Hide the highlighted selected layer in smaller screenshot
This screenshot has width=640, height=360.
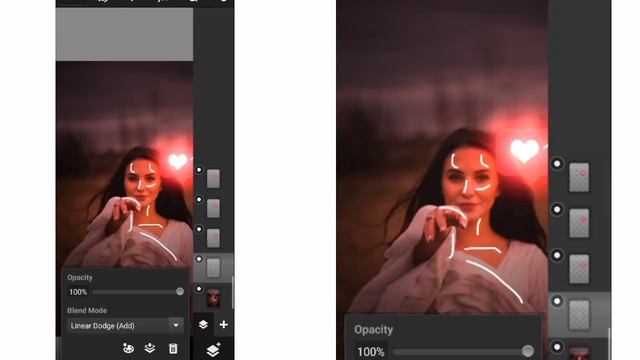coord(199,259)
